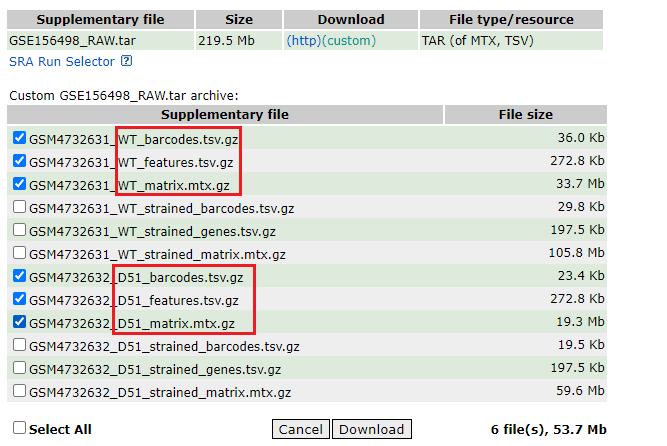Uncheck GSM4732631_WT_matrix.mtx.gz checkbox

(19, 184)
